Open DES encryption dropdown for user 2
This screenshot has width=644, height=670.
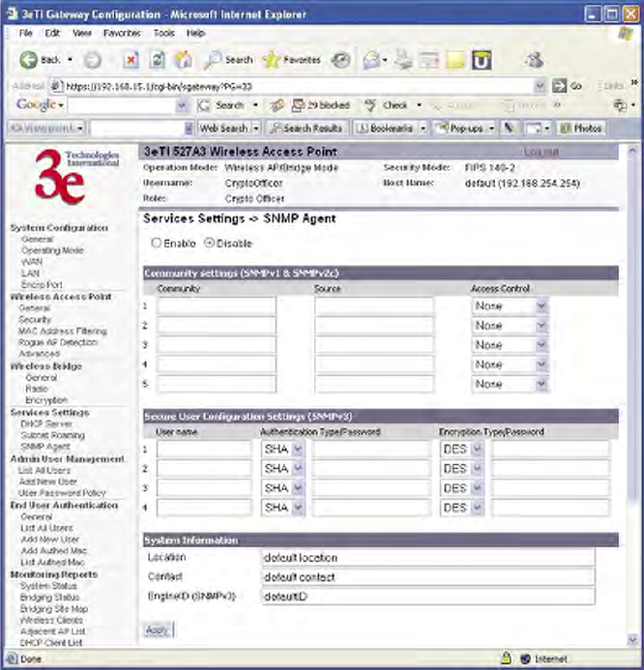click(x=478, y=469)
